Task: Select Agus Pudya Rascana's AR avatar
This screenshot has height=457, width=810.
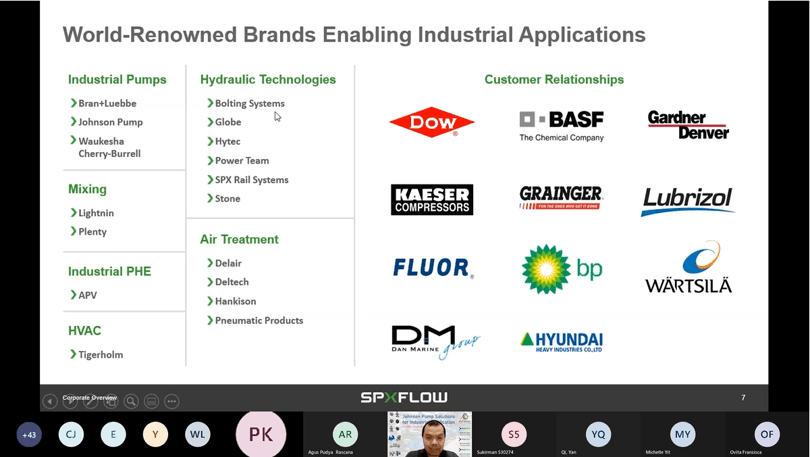Action: point(345,434)
